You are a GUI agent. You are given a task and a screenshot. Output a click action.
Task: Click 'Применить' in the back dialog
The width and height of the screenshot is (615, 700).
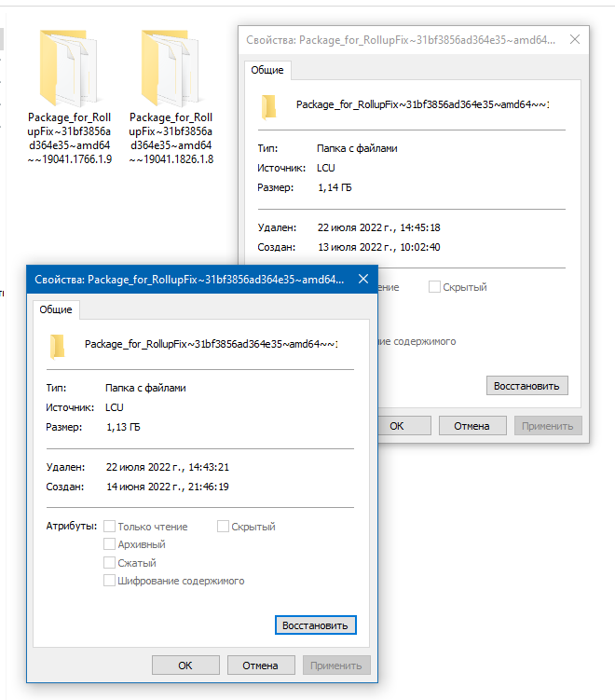tap(548, 426)
